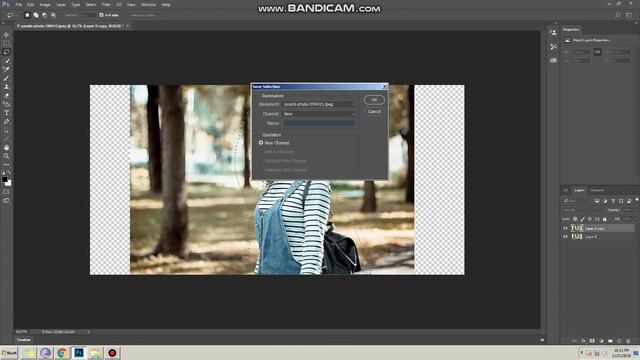Select the Brush tool

pos(6,78)
